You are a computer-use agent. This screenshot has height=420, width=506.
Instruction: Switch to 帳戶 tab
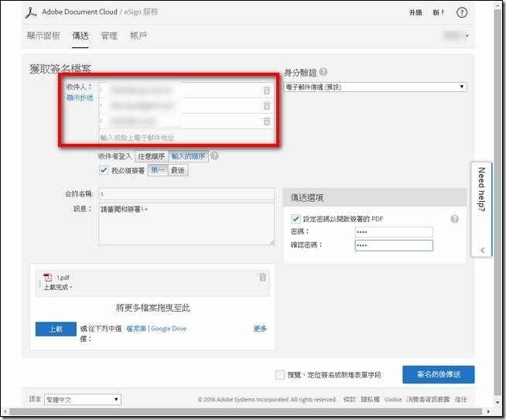(138, 36)
